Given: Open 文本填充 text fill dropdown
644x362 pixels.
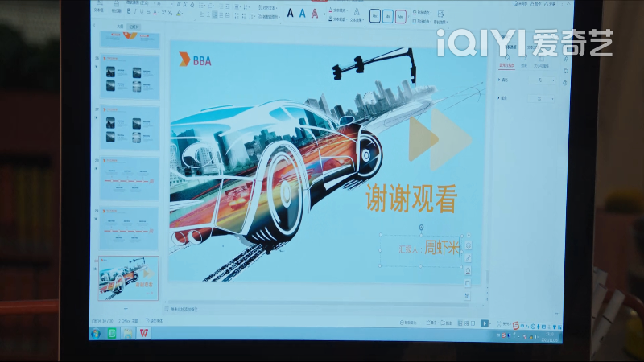Looking at the screenshot, I should 339,10.
